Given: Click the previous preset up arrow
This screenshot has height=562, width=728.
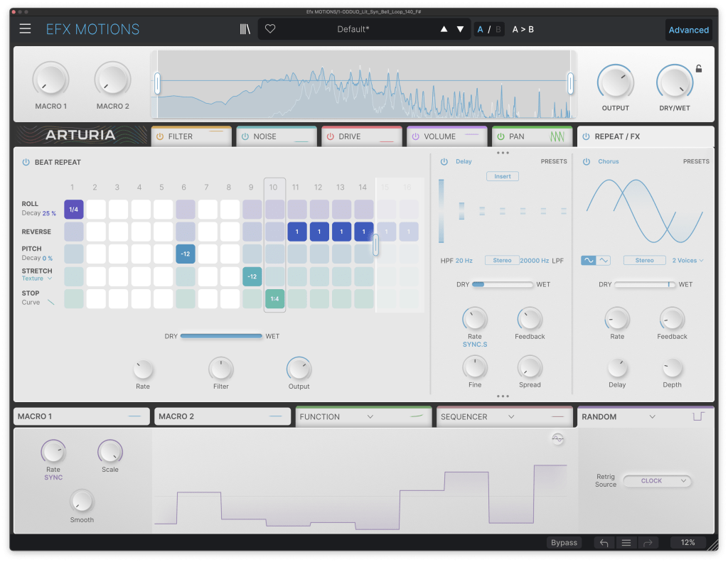Looking at the screenshot, I should coord(444,29).
